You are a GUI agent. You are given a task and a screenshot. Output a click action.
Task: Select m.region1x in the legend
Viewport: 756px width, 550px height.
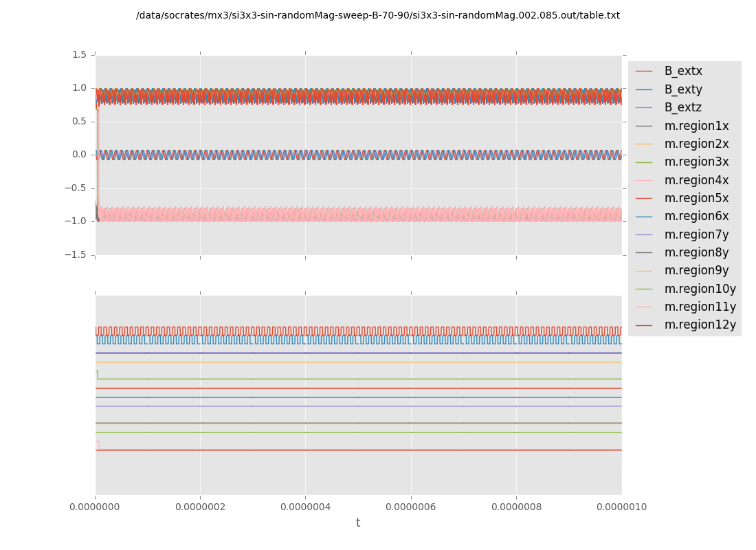pyautogui.click(x=696, y=126)
